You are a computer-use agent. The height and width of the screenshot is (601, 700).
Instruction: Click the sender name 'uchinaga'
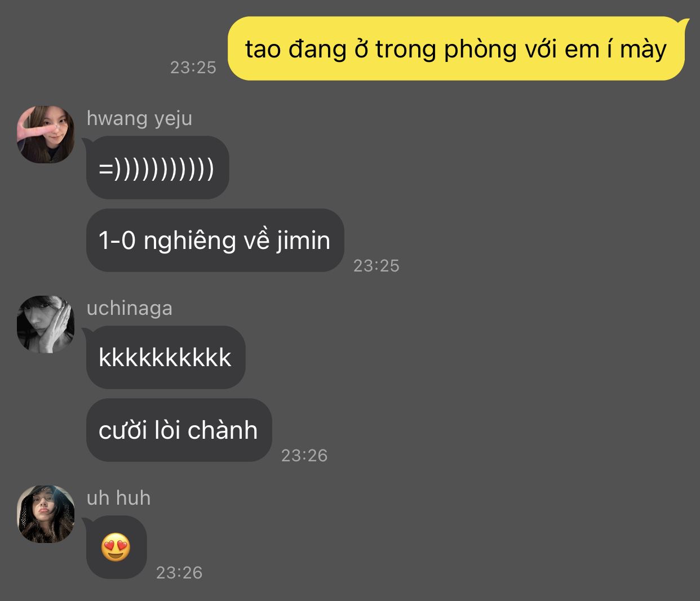coord(130,308)
